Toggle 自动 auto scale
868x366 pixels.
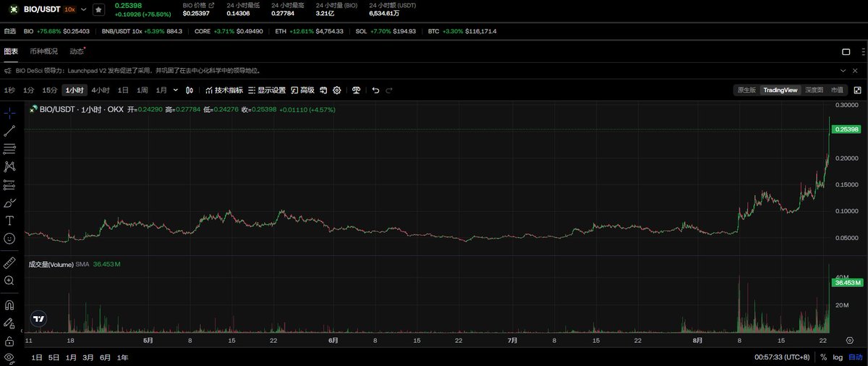pos(856,357)
